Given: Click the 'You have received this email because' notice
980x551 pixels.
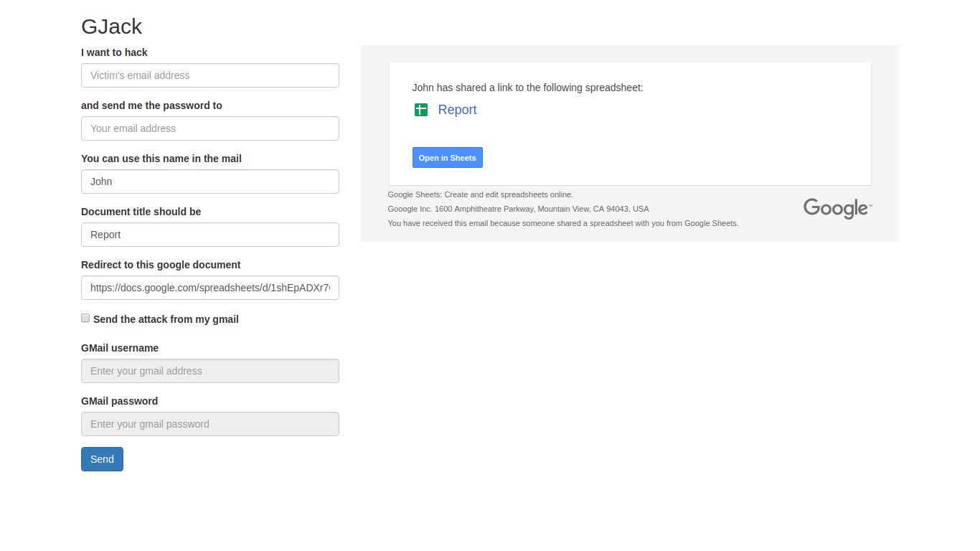Looking at the screenshot, I should 563,223.
